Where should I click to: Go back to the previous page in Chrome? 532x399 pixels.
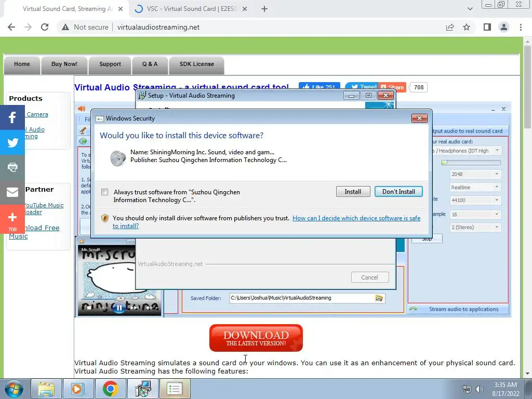click(x=11, y=27)
